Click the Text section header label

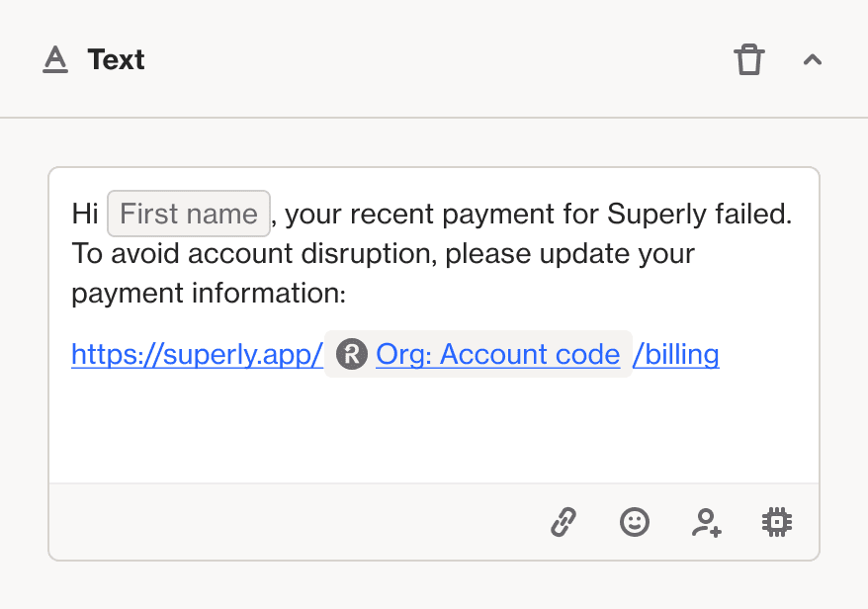116,59
